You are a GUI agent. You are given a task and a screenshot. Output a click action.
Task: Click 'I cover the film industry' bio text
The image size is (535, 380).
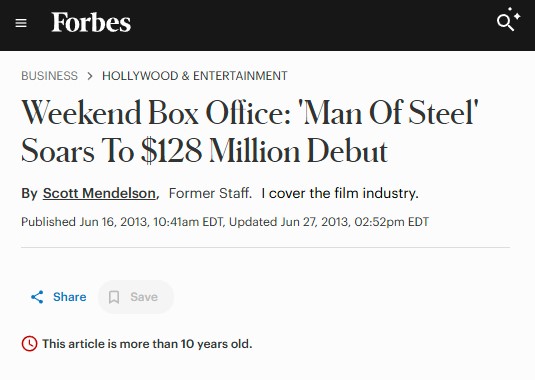tap(340, 193)
